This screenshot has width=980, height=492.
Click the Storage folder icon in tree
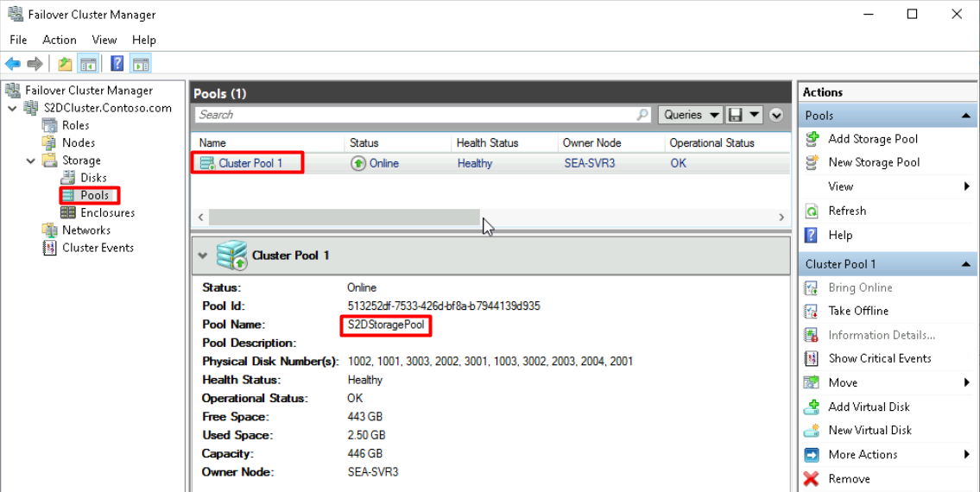(49, 160)
